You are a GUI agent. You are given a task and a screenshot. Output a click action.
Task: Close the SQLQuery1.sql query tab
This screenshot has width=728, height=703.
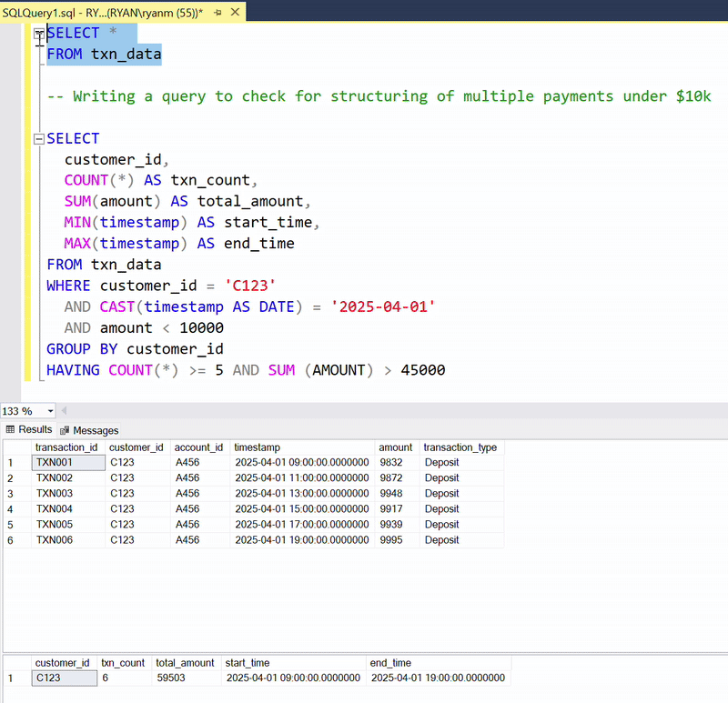(x=235, y=13)
